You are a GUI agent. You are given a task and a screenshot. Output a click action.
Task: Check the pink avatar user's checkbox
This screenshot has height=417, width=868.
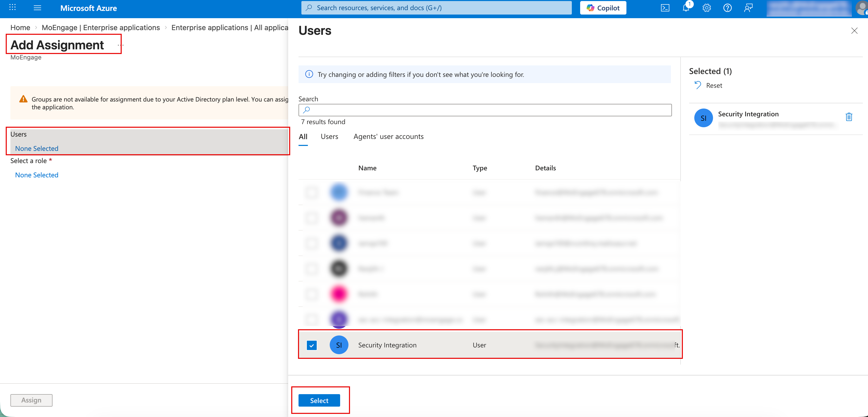pyautogui.click(x=312, y=294)
